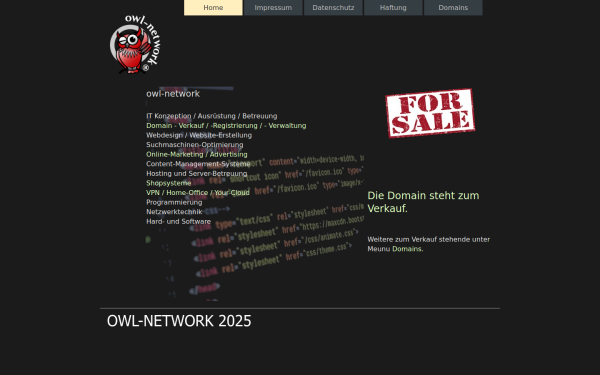Click the 'OWL-NETWORK 2025' footer text
This screenshot has height=375, width=600.
pos(179,321)
